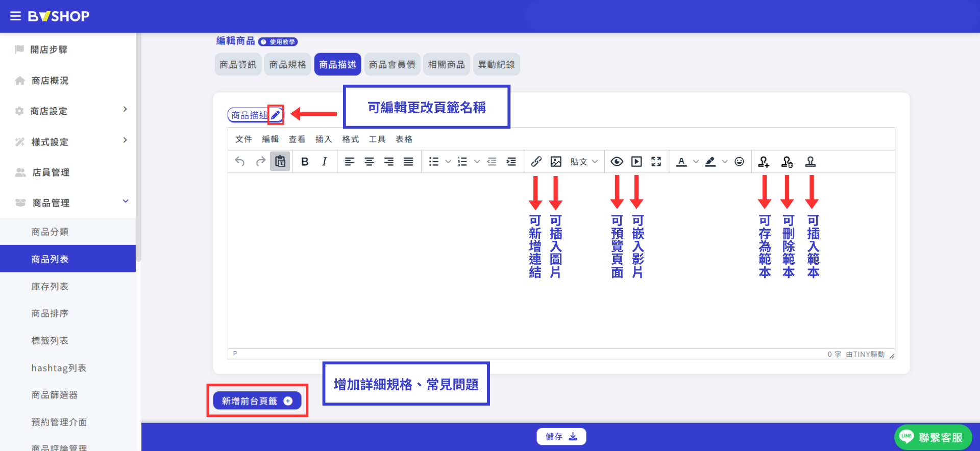The height and width of the screenshot is (451, 980).
Task: Click 新增前台頁籤 button
Action: pos(257,401)
